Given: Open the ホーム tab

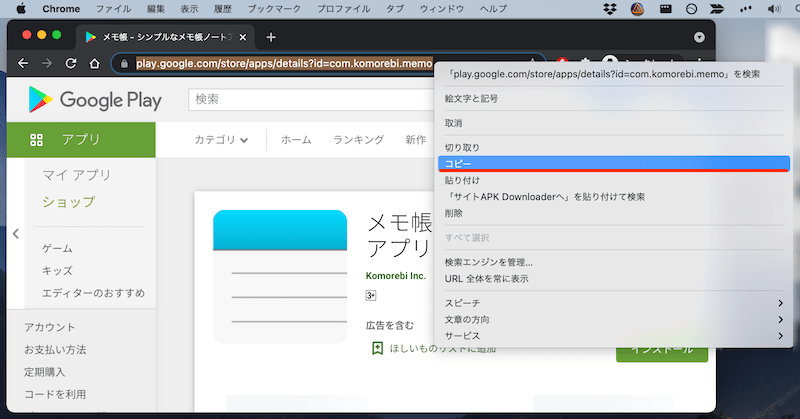Looking at the screenshot, I should [x=296, y=140].
